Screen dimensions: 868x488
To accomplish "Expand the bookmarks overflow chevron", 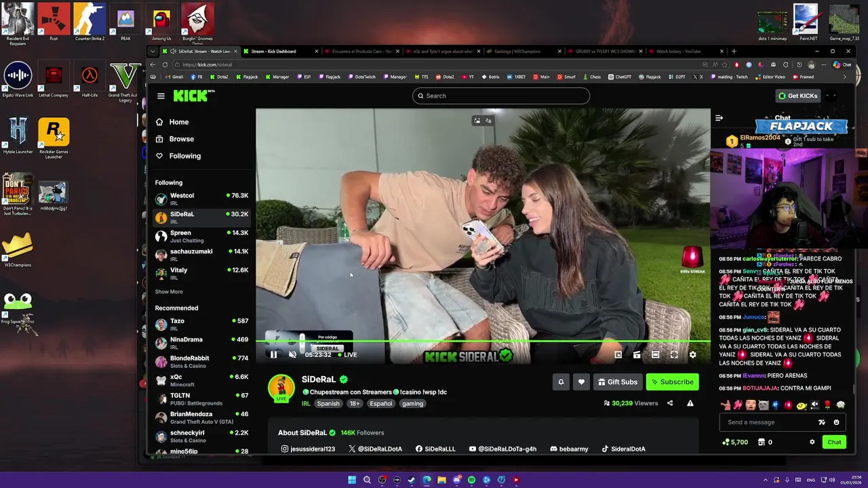I will 844,77.
